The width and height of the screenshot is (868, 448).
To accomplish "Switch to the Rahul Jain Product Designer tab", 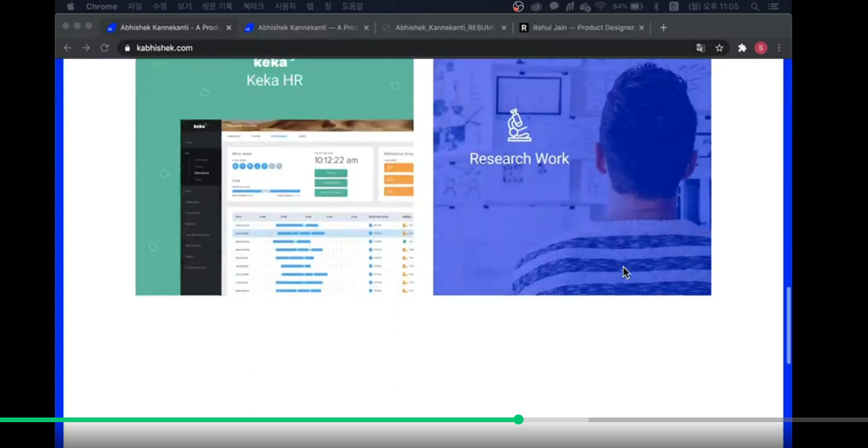I will coord(582,28).
